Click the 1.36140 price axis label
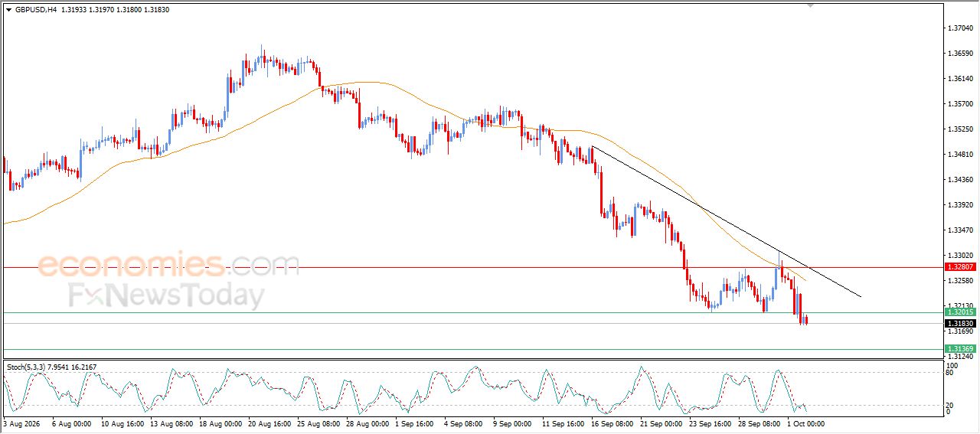The width and height of the screenshot is (980, 434). (960, 79)
